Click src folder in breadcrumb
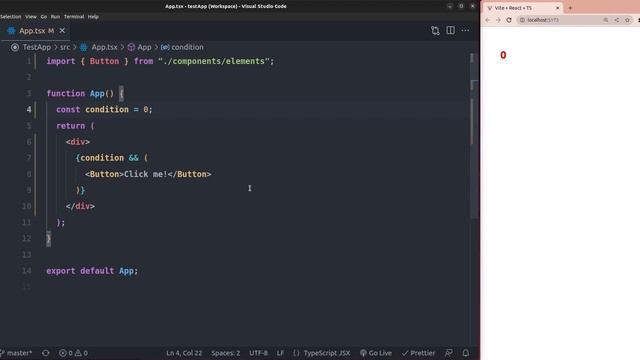The image size is (640, 360). (x=65, y=47)
